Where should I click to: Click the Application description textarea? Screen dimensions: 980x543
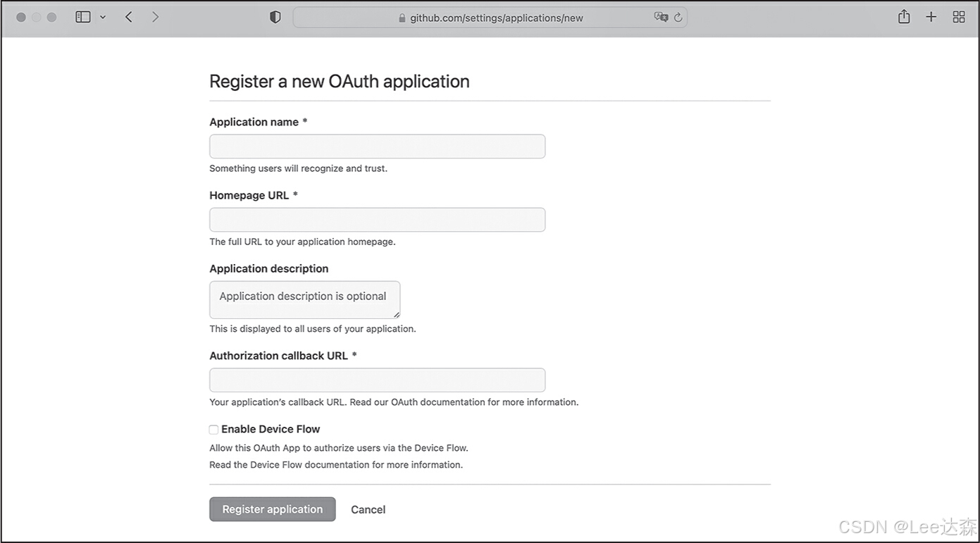[x=304, y=299]
